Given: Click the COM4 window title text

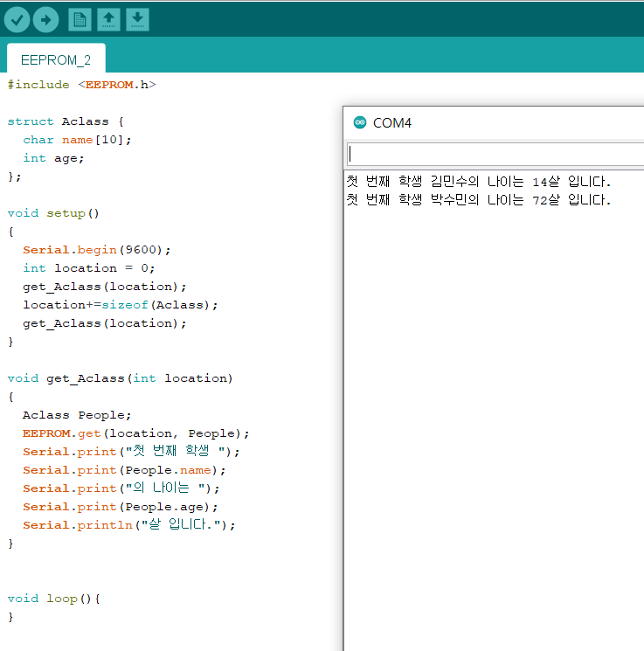Looking at the screenshot, I should click(392, 123).
